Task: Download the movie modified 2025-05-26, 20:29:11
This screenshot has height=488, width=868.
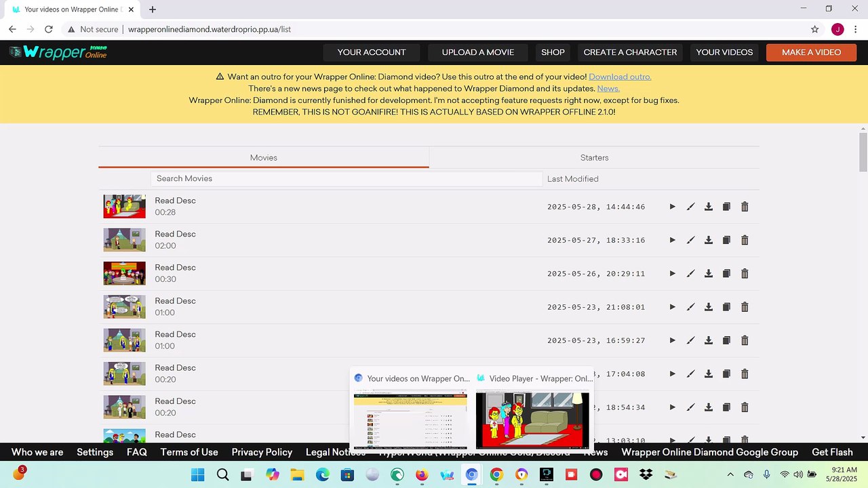Action: coord(709,273)
